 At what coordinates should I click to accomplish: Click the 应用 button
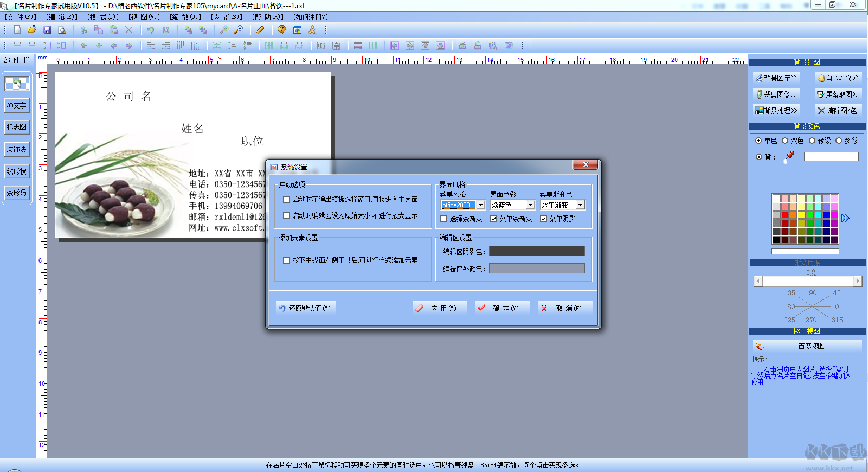[x=440, y=308]
